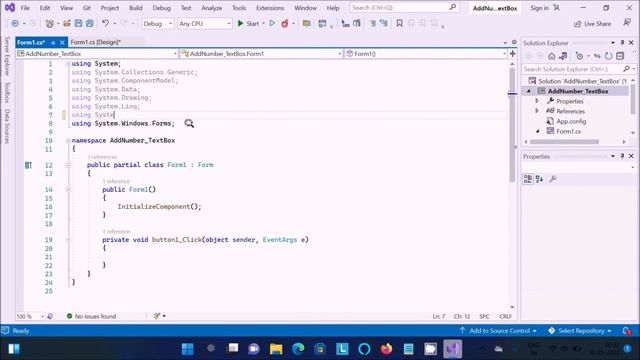Click No issues found indicator

click(91, 316)
